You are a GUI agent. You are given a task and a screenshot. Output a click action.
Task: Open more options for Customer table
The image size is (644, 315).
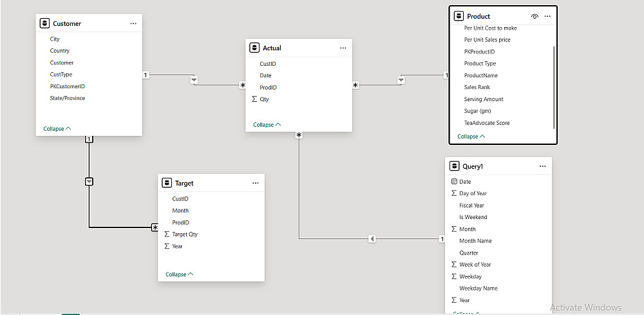133,24
